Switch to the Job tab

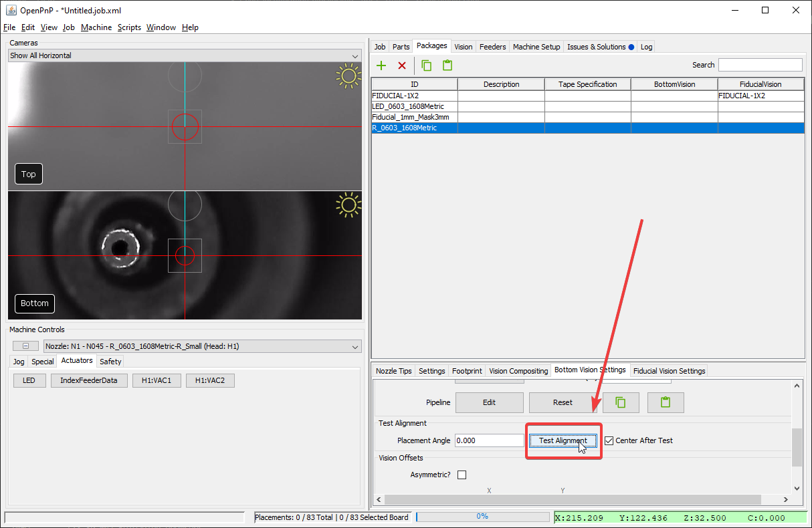380,47
